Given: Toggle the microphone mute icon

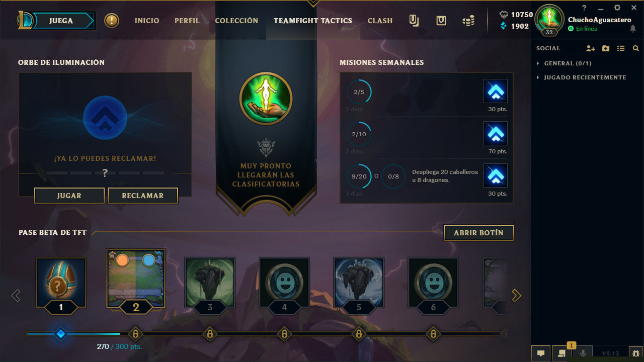Looking at the screenshot, I should click(x=583, y=353).
